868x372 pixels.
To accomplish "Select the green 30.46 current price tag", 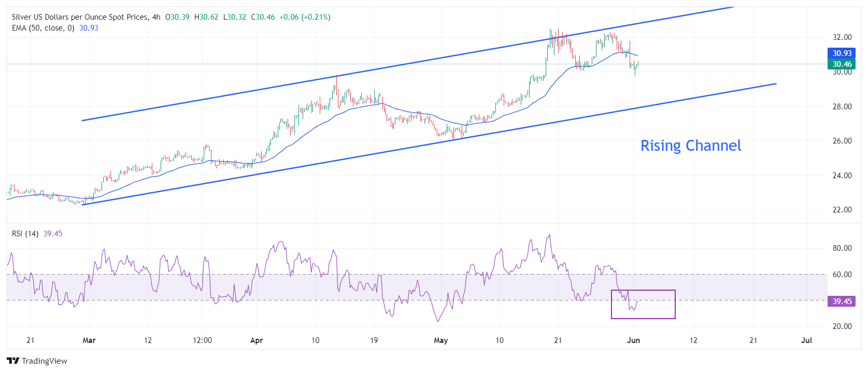I will tap(842, 64).
